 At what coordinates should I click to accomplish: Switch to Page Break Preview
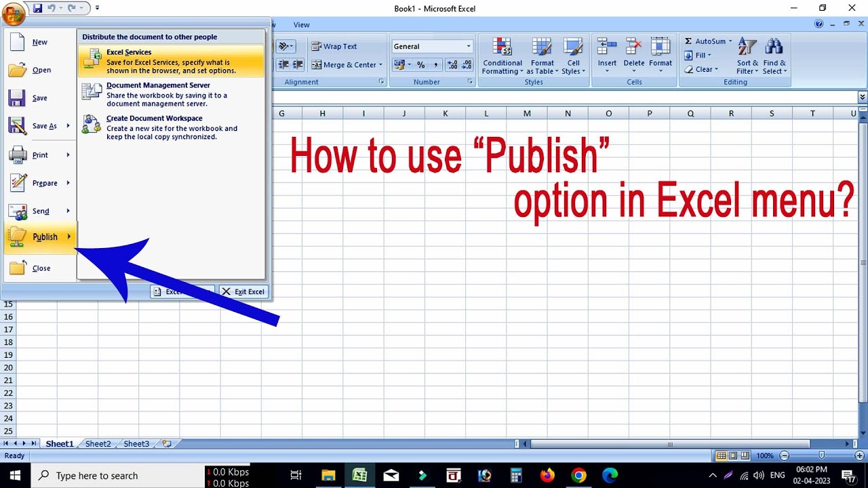click(x=745, y=455)
